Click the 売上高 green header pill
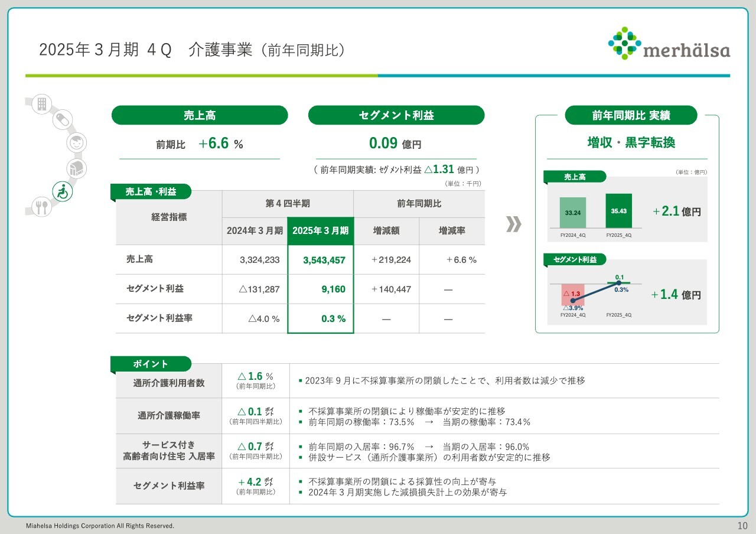Viewport: 756px width, 534px height. (x=200, y=115)
